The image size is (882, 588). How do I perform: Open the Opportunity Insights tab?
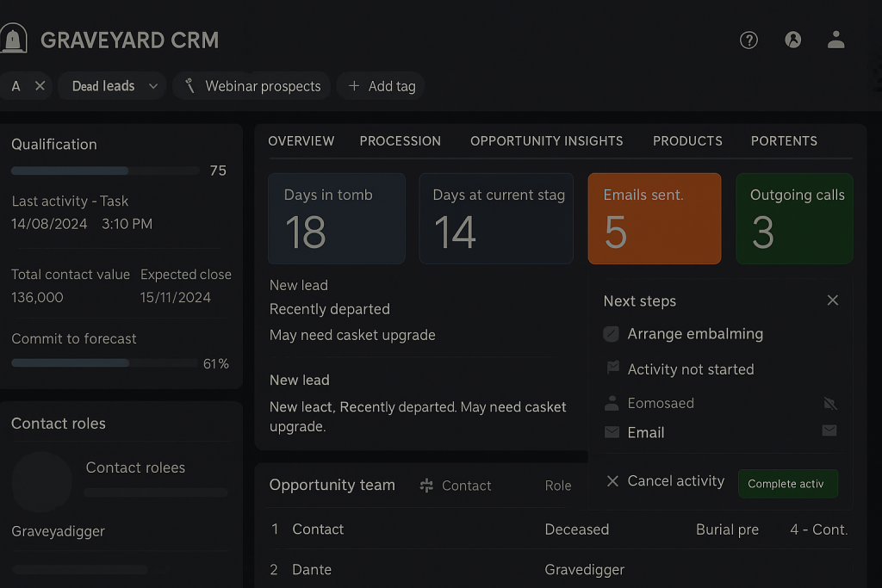point(546,141)
